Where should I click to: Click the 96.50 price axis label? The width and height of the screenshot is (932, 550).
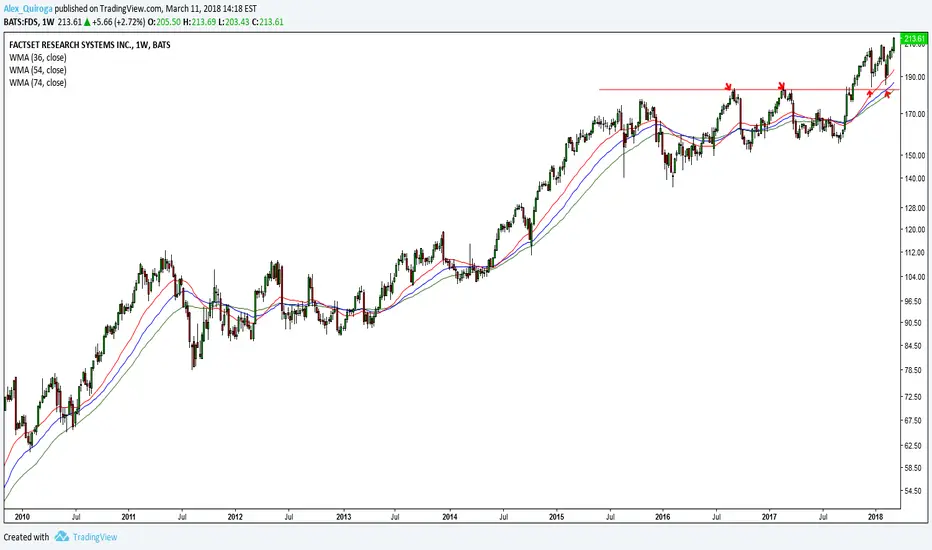coord(913,301)
